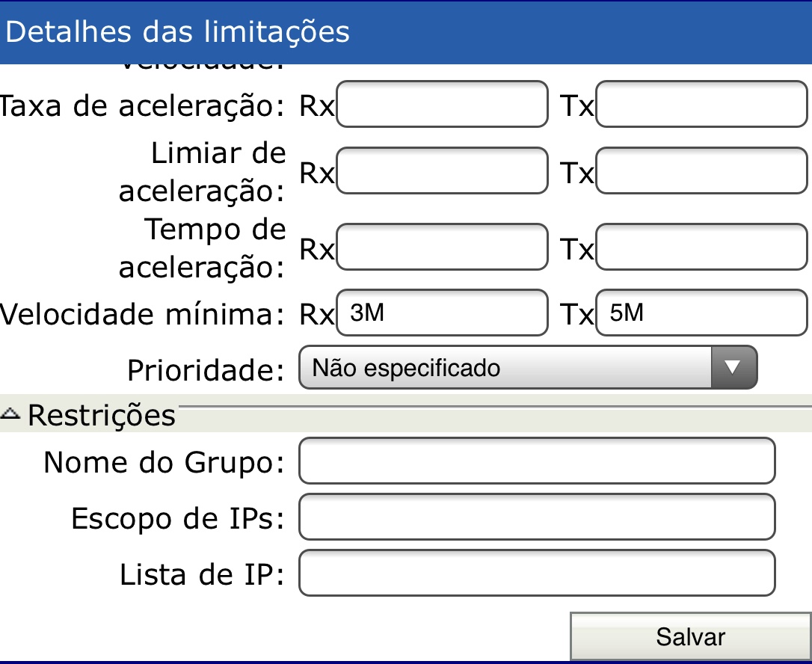
Task: Focus the Taxa de aceleração Rx field
Action: tap(443, 105)
